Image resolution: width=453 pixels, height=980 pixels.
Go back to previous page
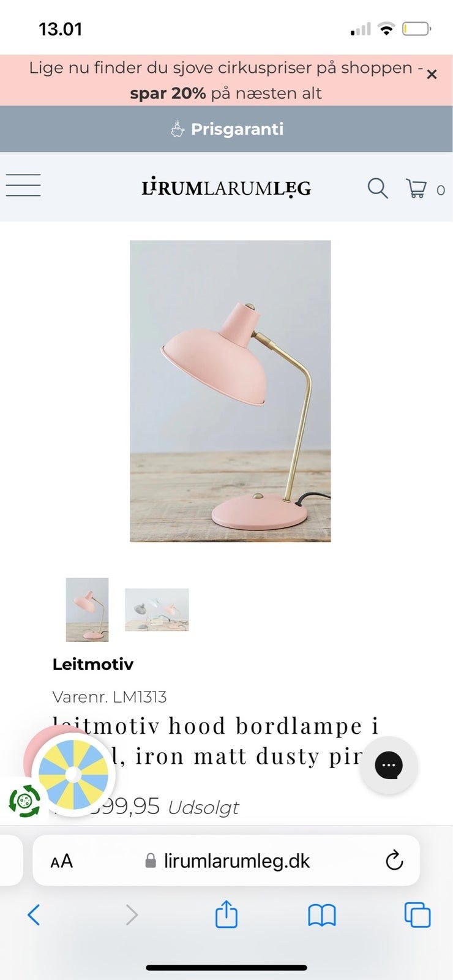(x=34, y=915)
